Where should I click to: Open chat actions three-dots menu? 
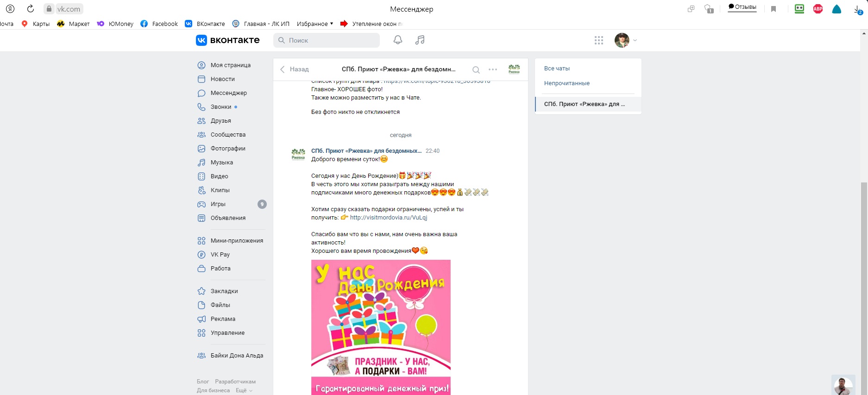coord(493,69)
